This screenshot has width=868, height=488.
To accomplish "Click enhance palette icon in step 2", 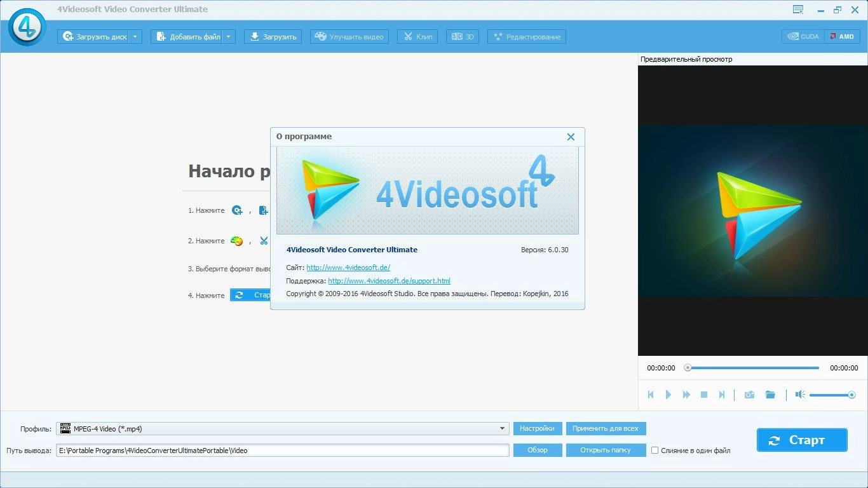I will point(236,241).
